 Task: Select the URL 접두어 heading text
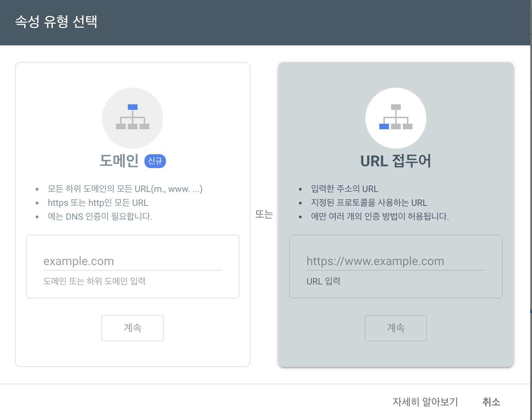click(x=396, y=161)
